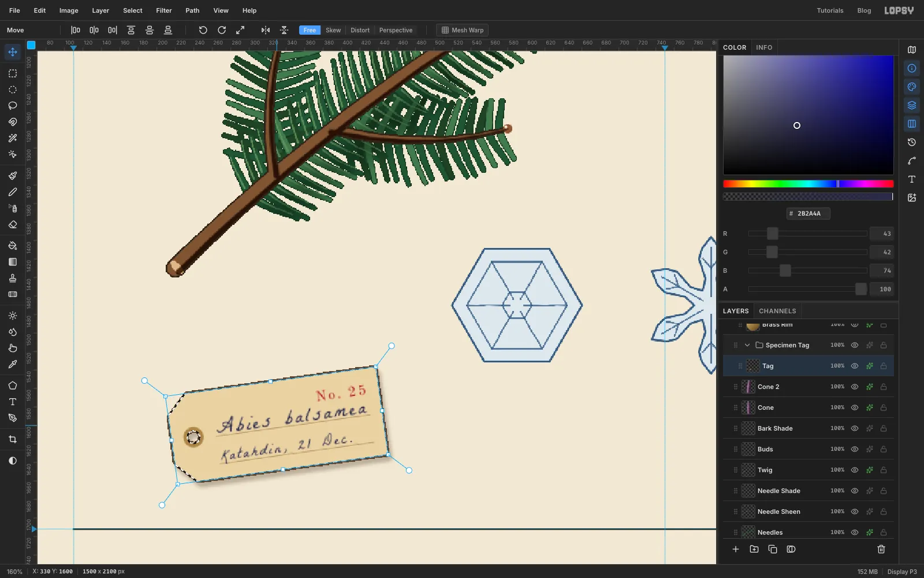Screen dimensions: 924x578
Task: Click the Mesh Warp button
Action: coord(463,30)
